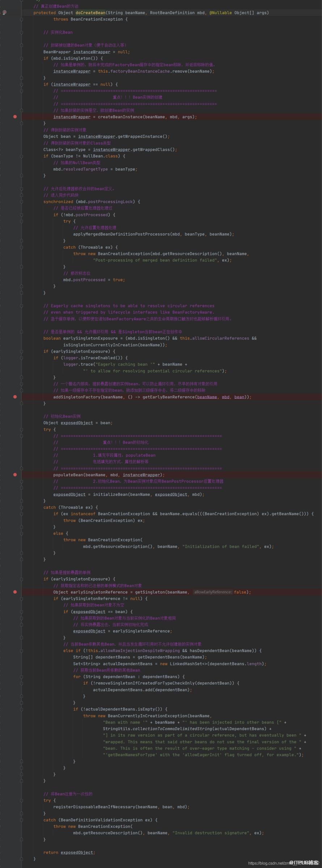322x868 pixels.
Task: Collapse the 'if (beanType != NullBean.class)' block
Action: pos(21,156)
